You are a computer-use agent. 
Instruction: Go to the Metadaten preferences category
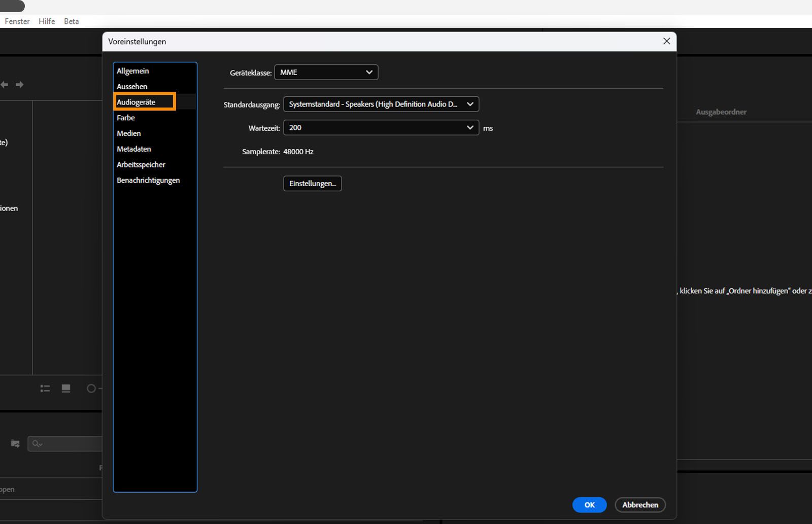coord(155,149)
